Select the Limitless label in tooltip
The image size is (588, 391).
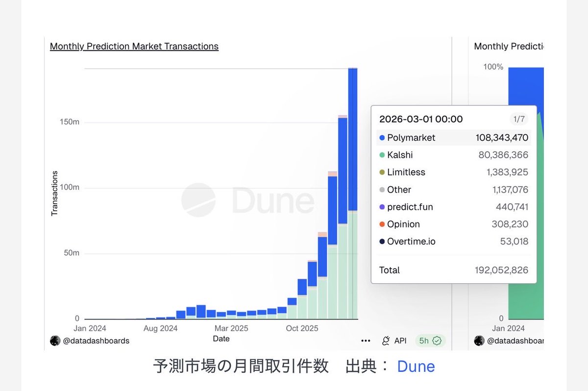click(406, 172)
